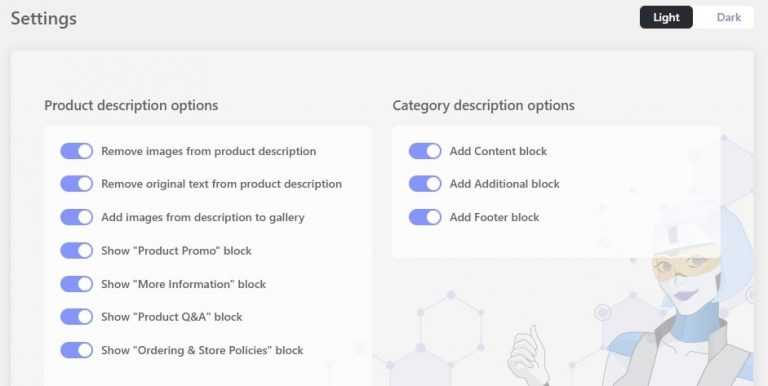Click the "Add Content block" label text
The image size is (768, 386).
click(x=498, y=151)
